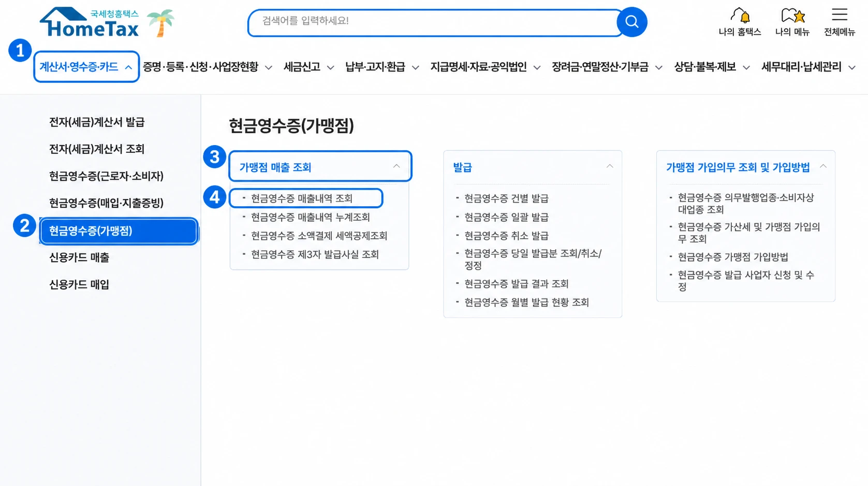Open 현금영수증 발급 사업자 신청 및 수정
Image resolution: width=868 pixels, height=486 pixels.
coord(746,281)
